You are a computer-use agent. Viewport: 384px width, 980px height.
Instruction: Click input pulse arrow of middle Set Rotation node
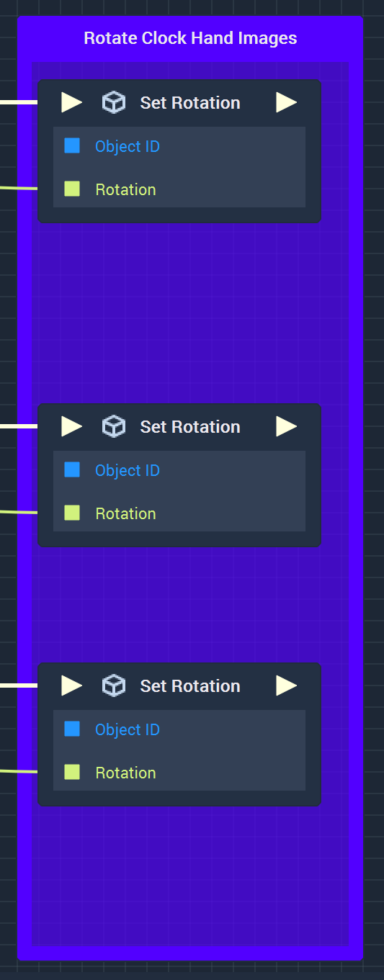[71, 427]
